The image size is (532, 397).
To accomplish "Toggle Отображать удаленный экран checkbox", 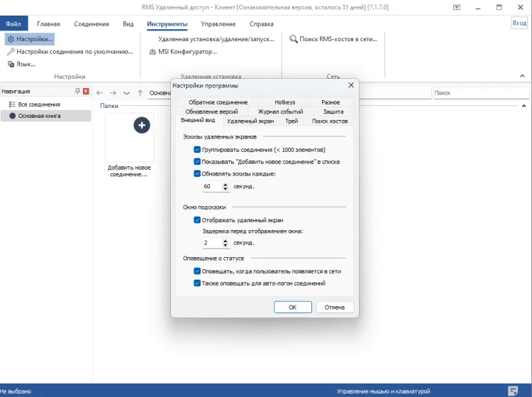I will (x=197, y=219).
